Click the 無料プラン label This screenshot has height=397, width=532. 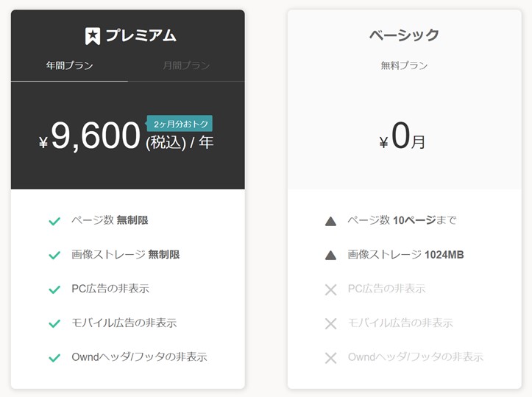click(x=404, y=66)
